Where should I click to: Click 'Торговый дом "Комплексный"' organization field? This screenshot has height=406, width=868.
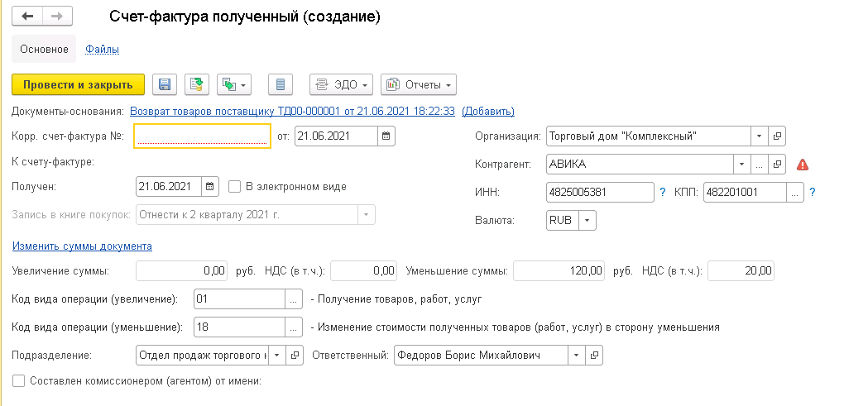click(648, 136)
